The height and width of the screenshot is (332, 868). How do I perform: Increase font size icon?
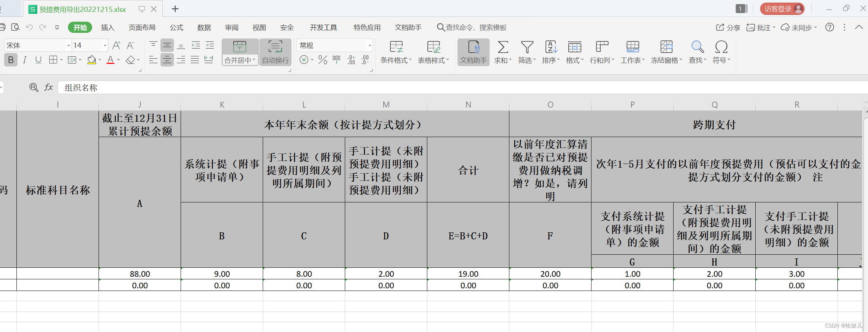(x=116, y=46)
